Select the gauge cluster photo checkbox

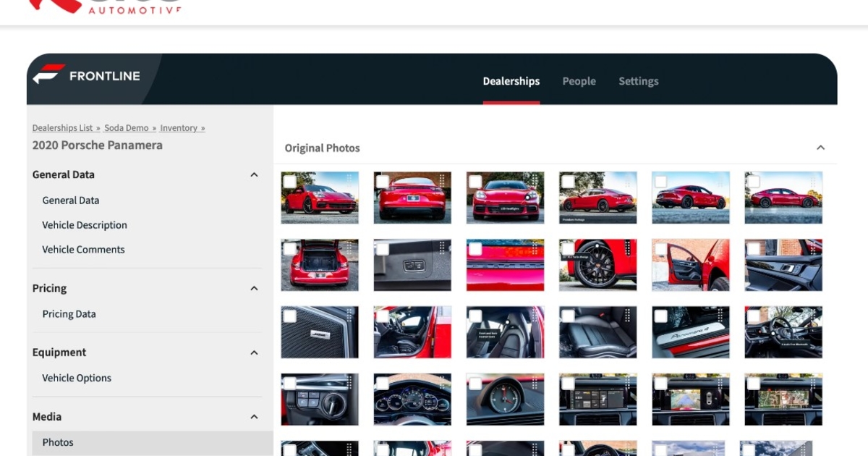coord(383,381)
